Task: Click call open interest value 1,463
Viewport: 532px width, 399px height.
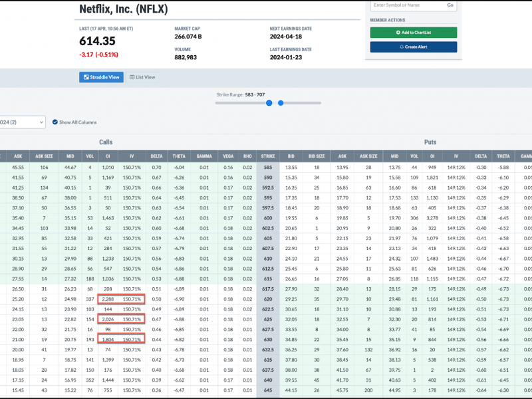Action: (x=108, y=218)
